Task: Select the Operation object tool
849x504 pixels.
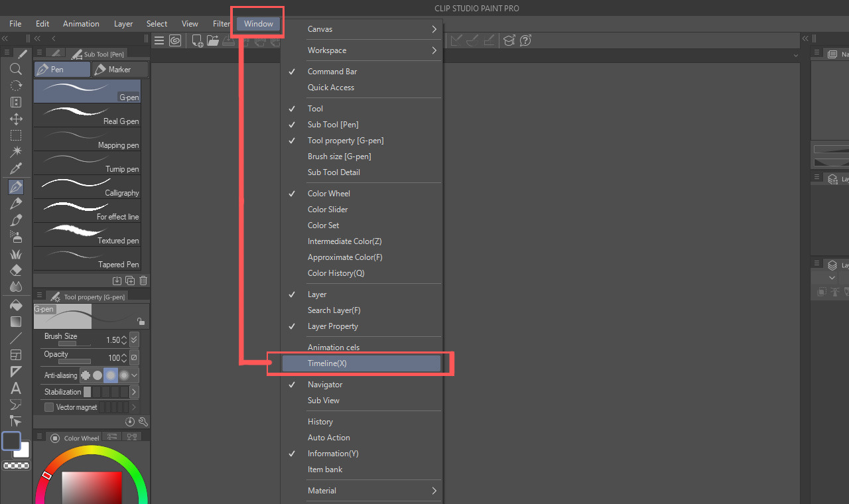Action: (x=16, y=102)
